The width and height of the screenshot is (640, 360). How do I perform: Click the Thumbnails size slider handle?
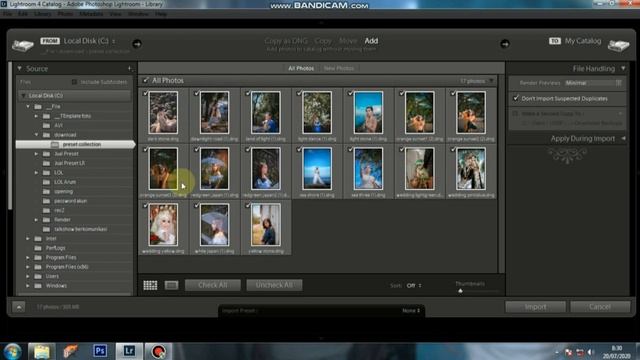click(x=460, y=291)
